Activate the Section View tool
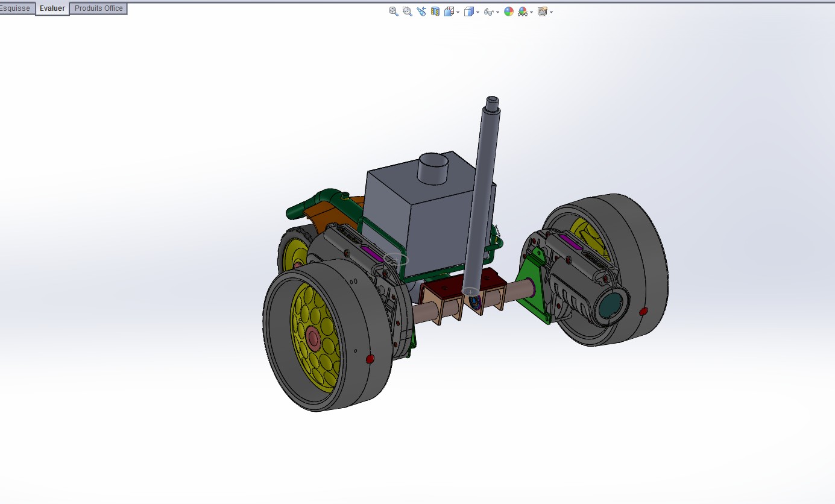Screen dimensions: 835x504 click(435, 11)
